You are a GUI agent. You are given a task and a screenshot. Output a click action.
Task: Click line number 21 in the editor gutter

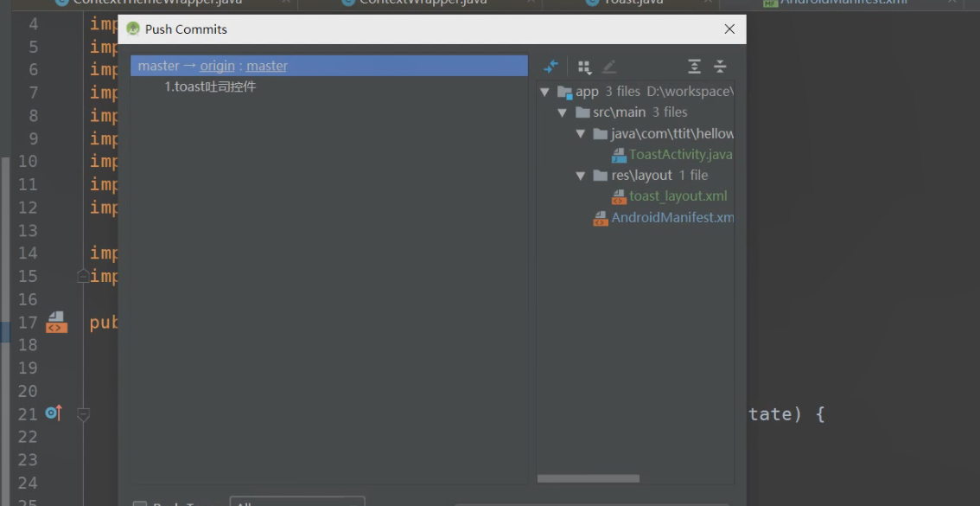coord(28,414)
